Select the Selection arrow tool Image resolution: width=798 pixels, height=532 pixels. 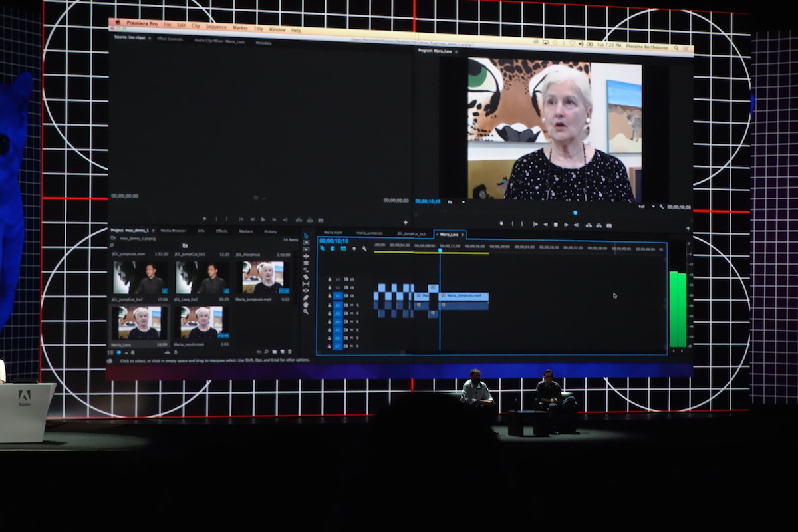pyautogui.click(x=306, y=235)
